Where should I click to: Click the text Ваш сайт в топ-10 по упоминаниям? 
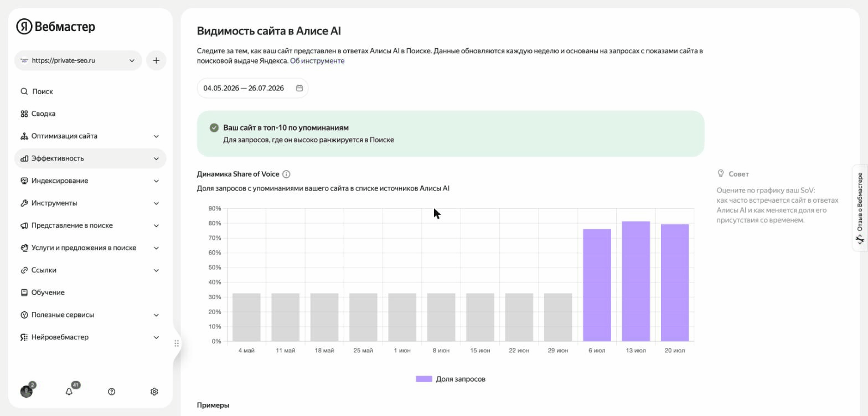pos(286,128)
